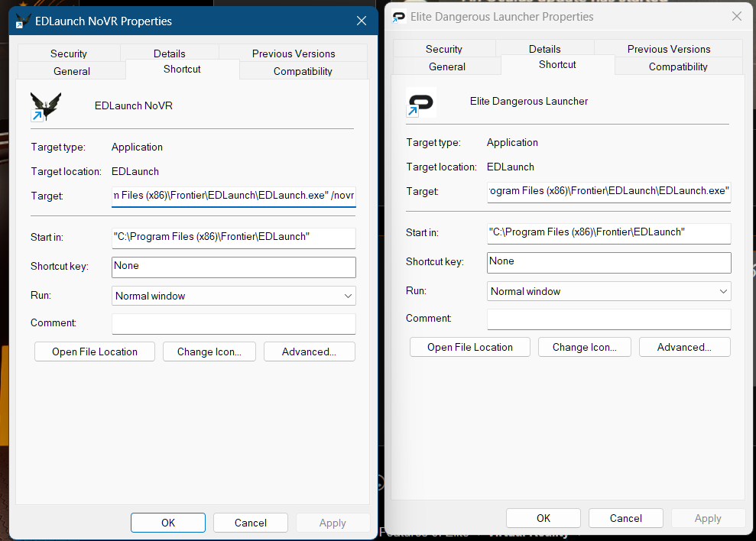Image resolution: width=756 pixels, height=541 pixels.
Task: Click the title bar icon of EDLaunch NoVR Properties
Action: (x=23, y=21)
